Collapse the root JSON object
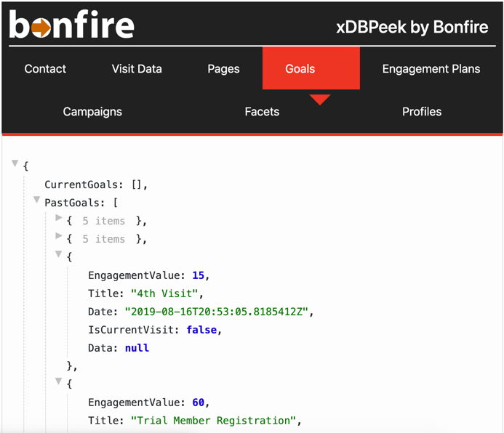Viewport: 504px width, 433px height. click(x=15, y=163)
